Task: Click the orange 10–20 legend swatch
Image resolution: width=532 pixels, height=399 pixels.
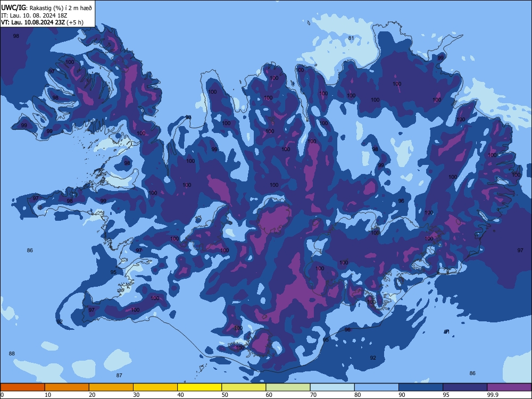Action: tap(67, 387)
